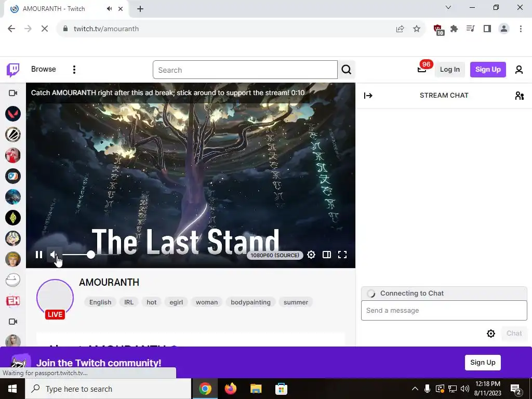Open Chrome media controls icon

[x=471, y=29]
